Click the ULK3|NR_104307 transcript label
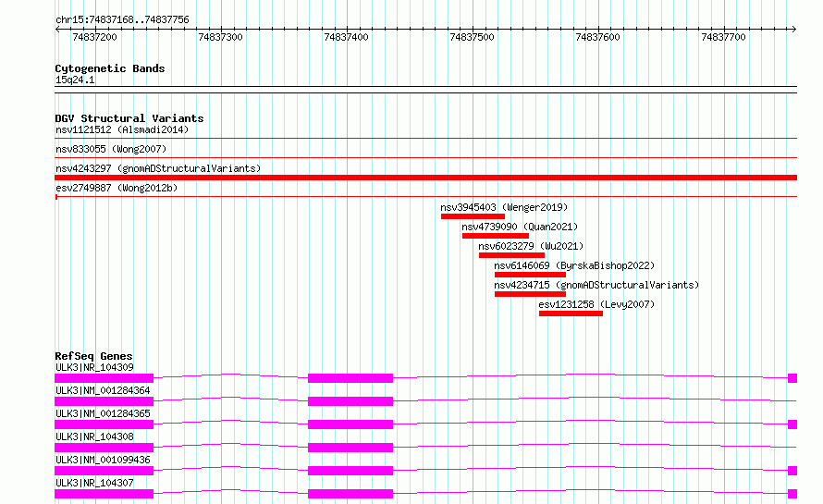823x504 pixels. (x=94, y=483)
